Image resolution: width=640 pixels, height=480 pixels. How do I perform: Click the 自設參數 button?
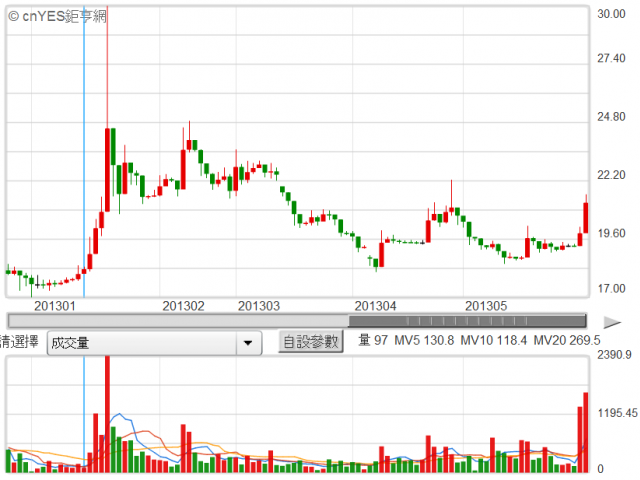(x=311, y=342)
